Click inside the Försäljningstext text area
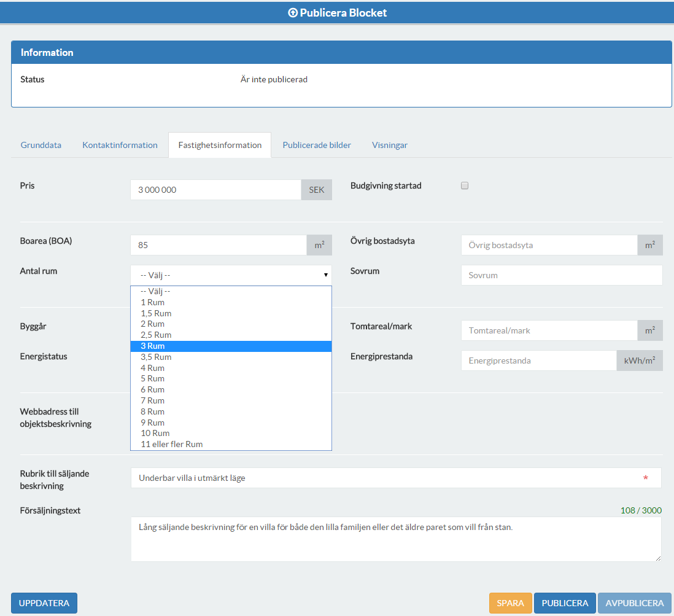 tap(396, 539)
